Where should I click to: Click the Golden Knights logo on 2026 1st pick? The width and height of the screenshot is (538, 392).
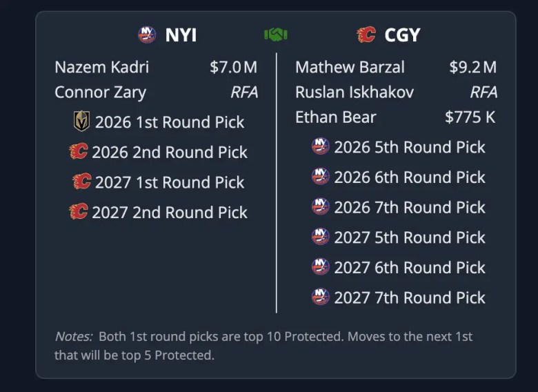pyautogui.click(x=81, y=122)
